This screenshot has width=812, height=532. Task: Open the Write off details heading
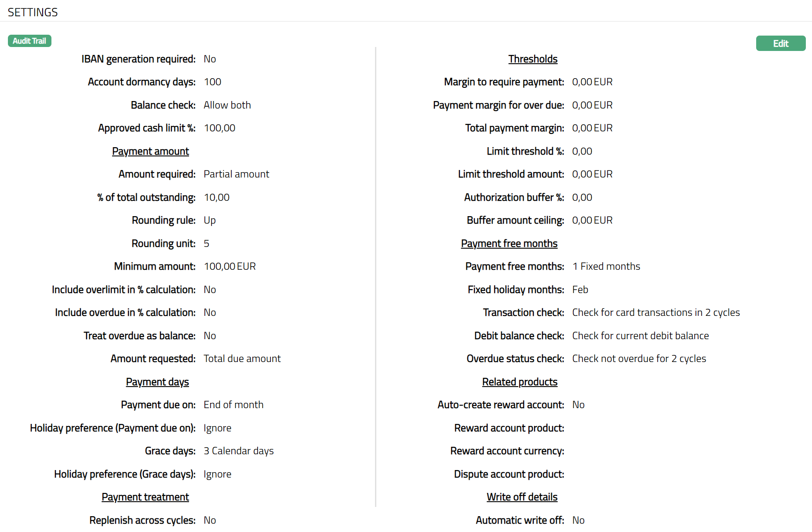(x=521, y=497)
